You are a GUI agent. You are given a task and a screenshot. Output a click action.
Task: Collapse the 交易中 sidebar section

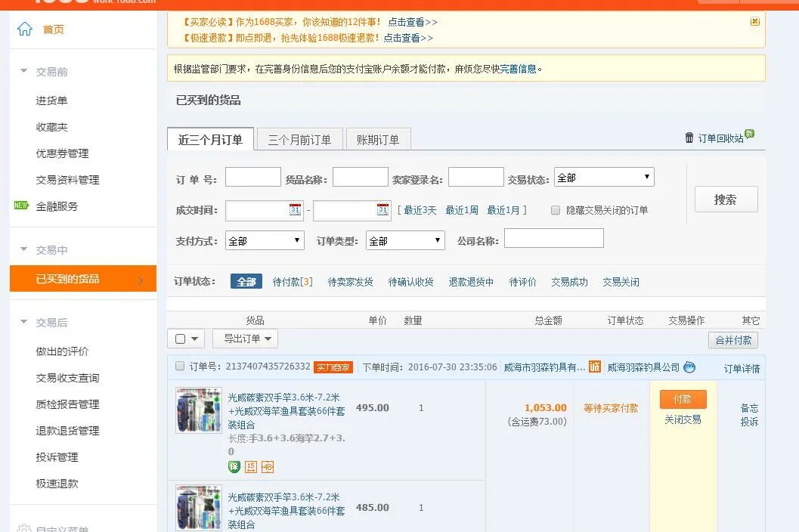tap(23, 249)
